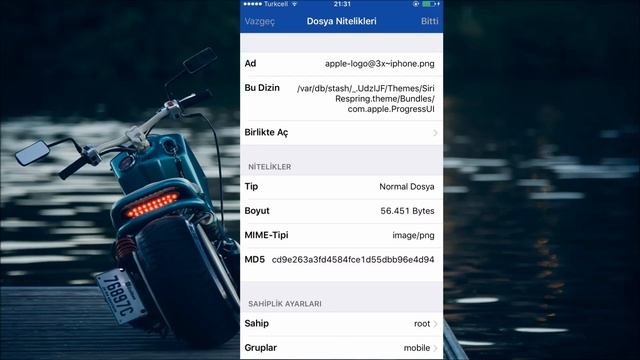640x360 pixels.
Task: Tap the signal strength dots
Action: pyautogui.click(x=253, y=4)
